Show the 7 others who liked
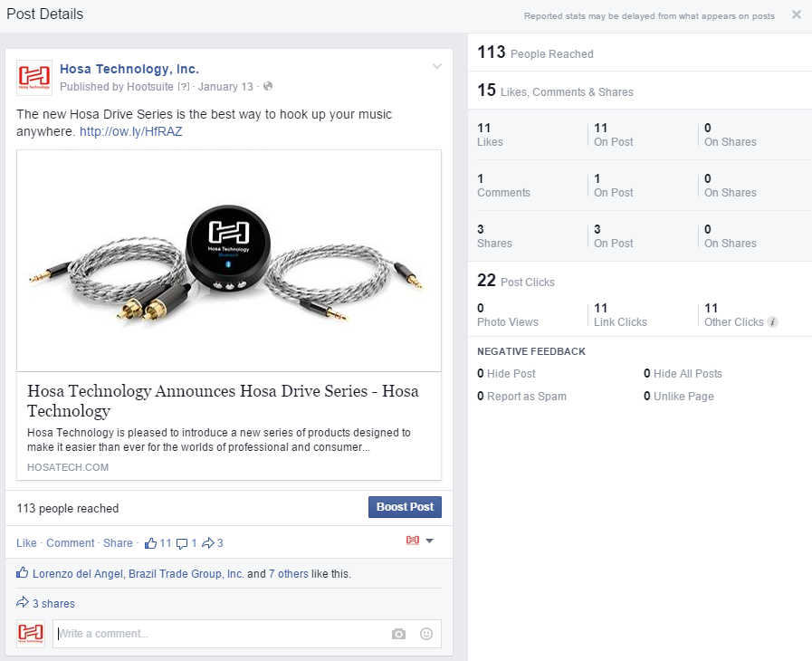The image size is (812, 661). (288, 574)
